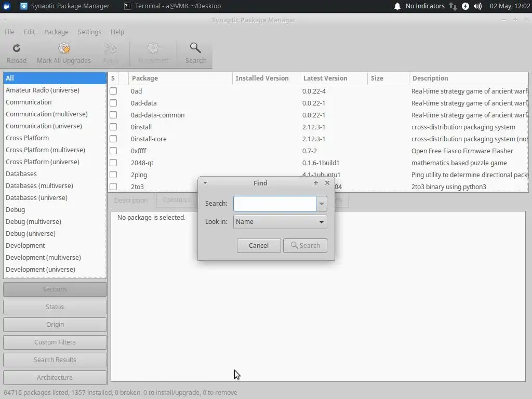This screenshot has height=399, width=532.
Task: Sort by the Installed Version column header
Action: [266, 78]
